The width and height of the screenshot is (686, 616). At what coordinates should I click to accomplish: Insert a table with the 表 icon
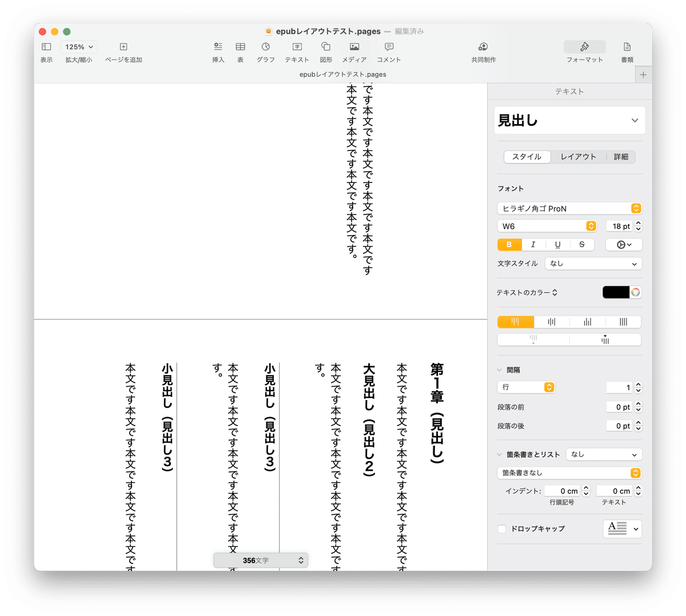pos(241,52)
